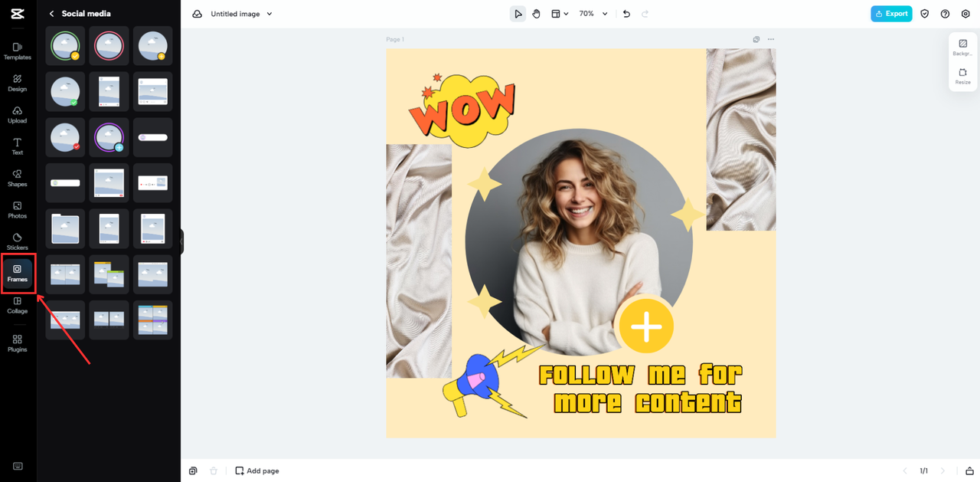Viewport: 980px width, 482px height.
Task: Go to next page arrow
Action: coord(942,471)
